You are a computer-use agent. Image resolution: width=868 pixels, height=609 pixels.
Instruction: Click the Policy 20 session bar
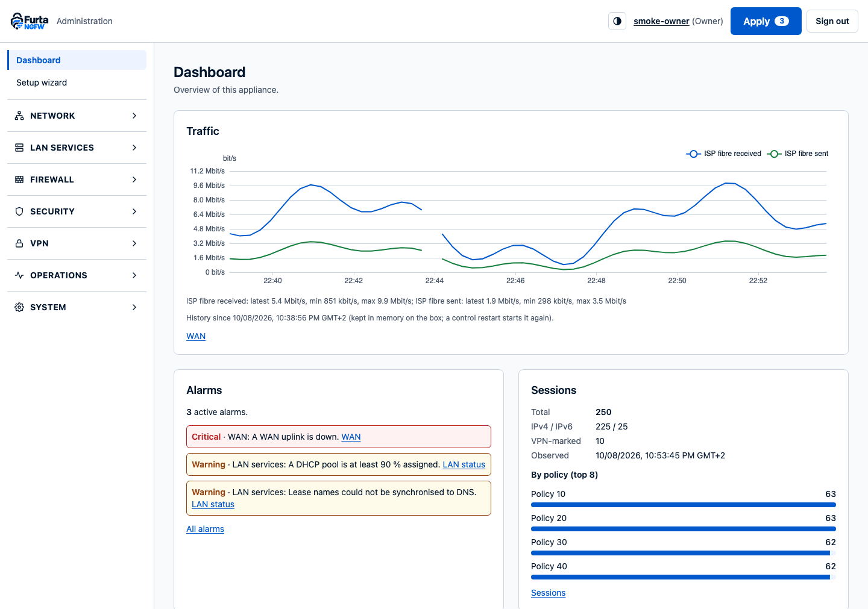[684, 529]
